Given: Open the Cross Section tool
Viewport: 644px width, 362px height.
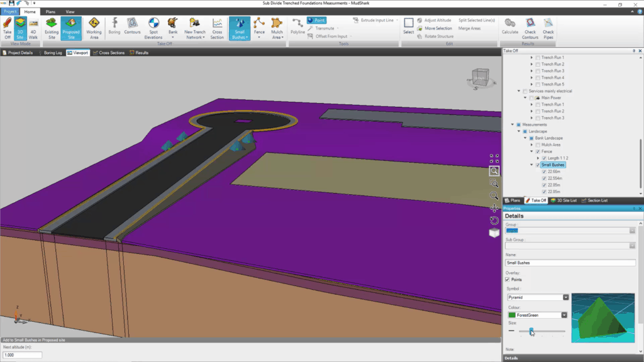Looking at the screenshot, I should (x=217, y=28).
